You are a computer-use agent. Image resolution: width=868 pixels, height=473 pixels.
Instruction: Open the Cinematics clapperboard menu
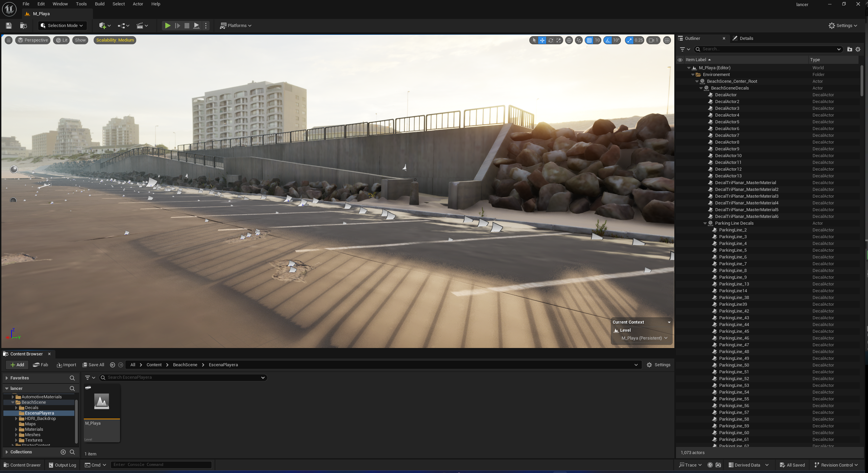point(142,26)
